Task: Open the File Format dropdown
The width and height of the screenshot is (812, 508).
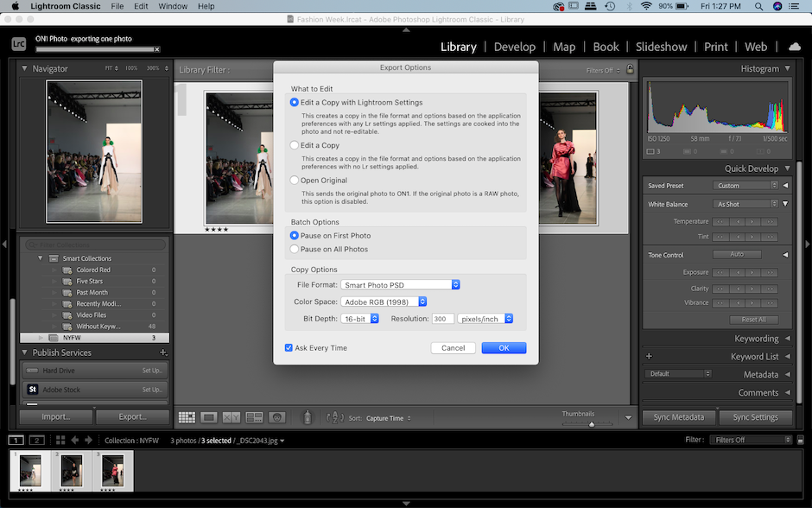Action: (400, 283)
